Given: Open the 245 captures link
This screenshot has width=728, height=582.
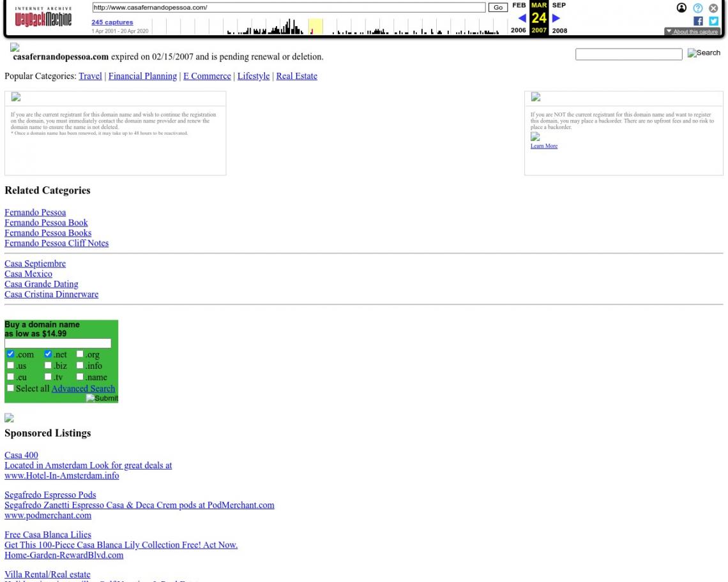Looking at the screenshot, I should tap(112, 22).
